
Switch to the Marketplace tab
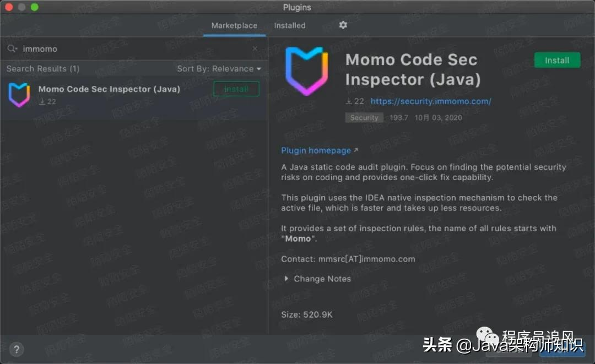(x=234, y=25)
